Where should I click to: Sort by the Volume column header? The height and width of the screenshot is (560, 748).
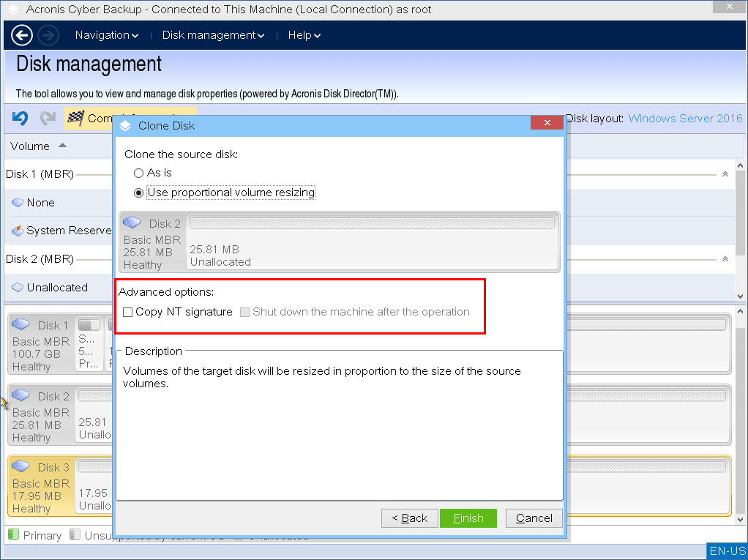coord(31,146)
